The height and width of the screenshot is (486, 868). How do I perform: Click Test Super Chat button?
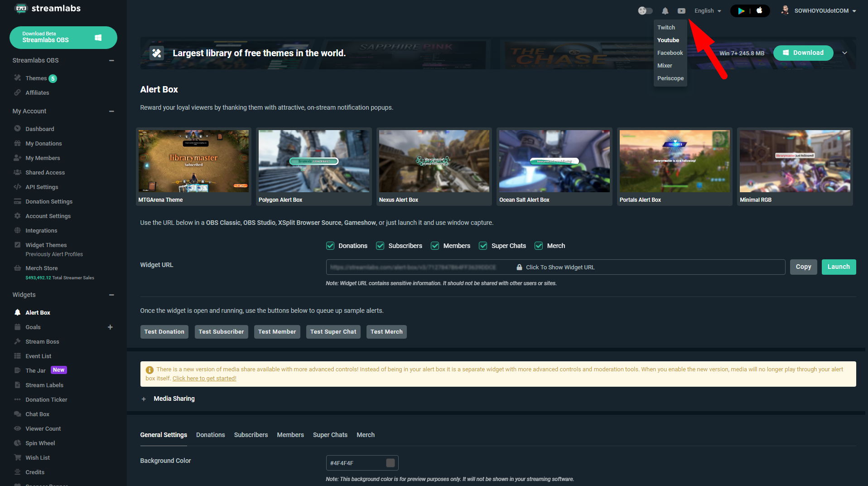pyautogui.click(x=333, y=332)
